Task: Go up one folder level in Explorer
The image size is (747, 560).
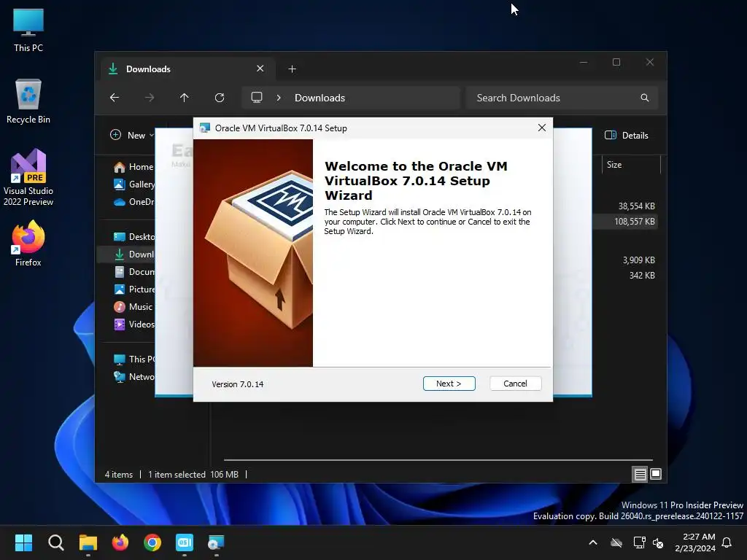Action: tap(185, 98)
